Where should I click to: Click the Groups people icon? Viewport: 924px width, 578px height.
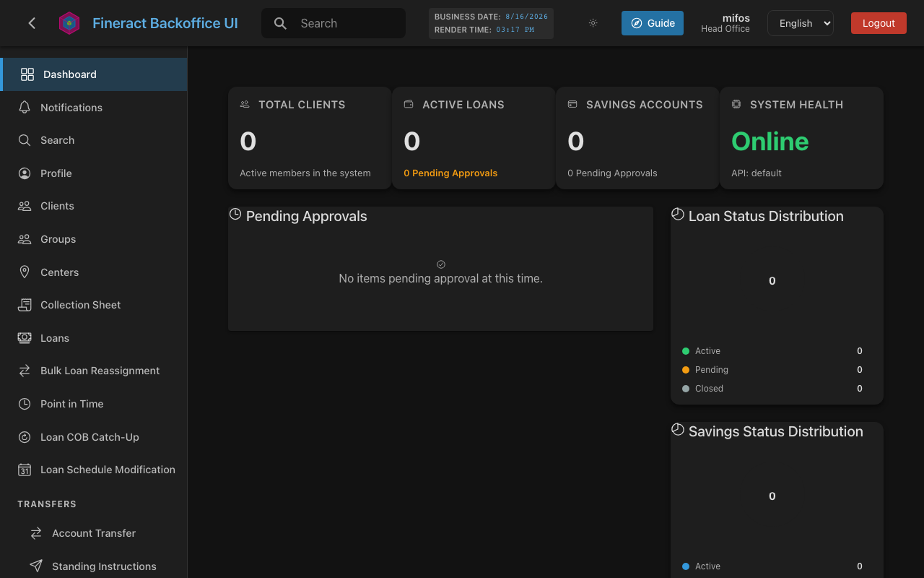click(25, 239)
